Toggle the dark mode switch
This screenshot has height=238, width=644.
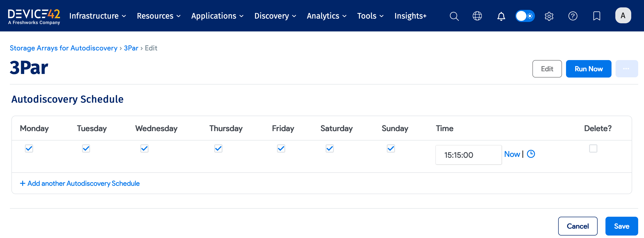coord(525,16)
